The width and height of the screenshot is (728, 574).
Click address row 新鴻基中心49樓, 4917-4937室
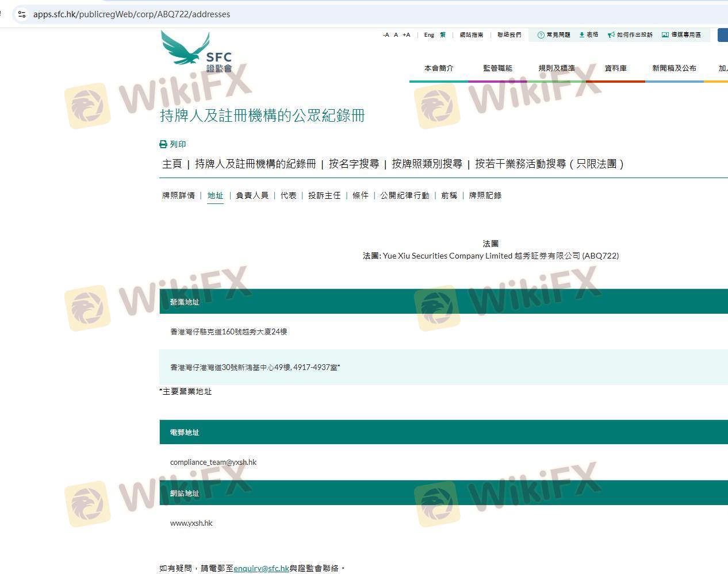[x=443, y=367]
